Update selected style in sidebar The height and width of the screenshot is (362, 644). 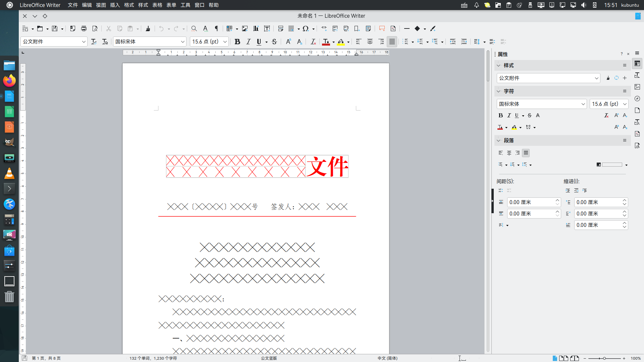616,78
